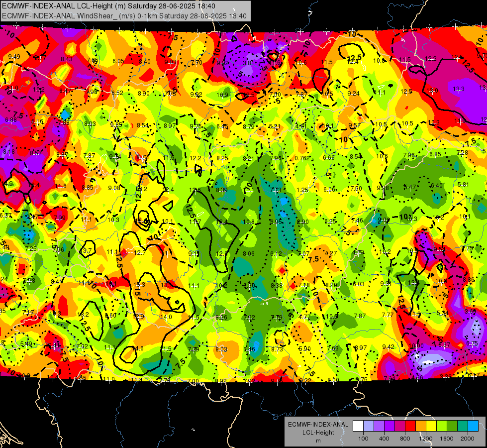Click the wind shear value '5.90'
The height and width of the screenshot is (448, 487).
tap(304, 349)
